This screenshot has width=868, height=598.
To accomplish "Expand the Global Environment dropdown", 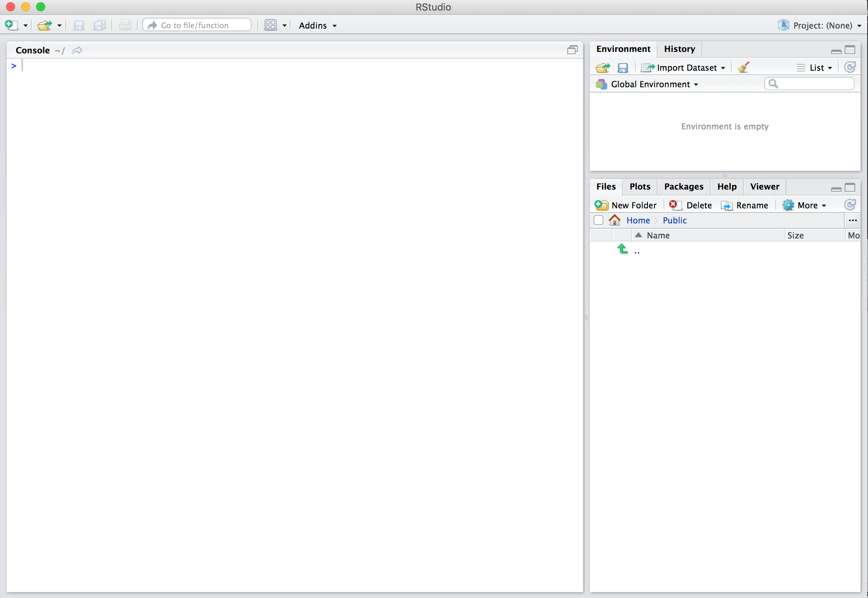I will pos(696,84).
